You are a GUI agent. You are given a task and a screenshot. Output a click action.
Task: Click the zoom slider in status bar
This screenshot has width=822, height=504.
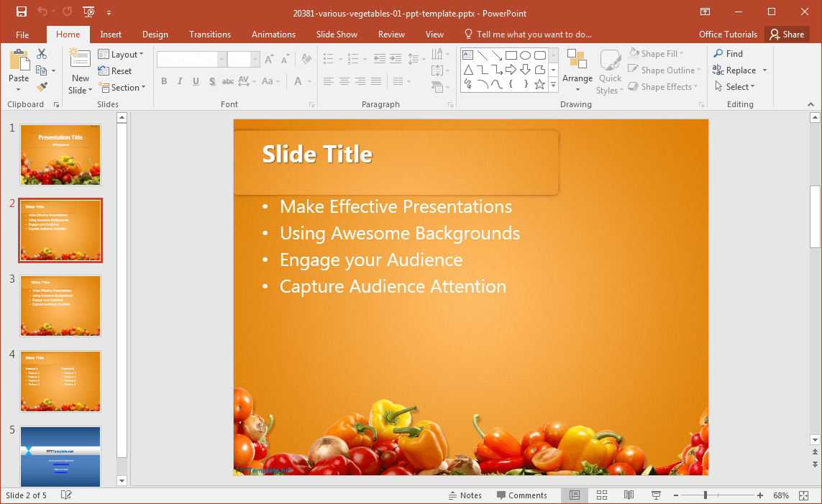pos(705,495)
